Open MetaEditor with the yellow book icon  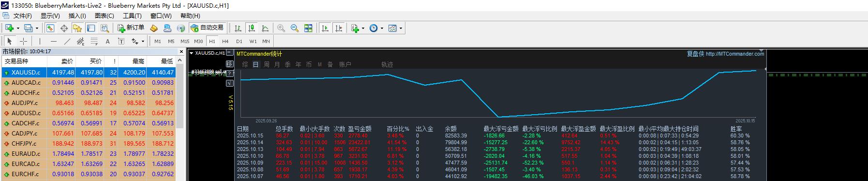154,28
